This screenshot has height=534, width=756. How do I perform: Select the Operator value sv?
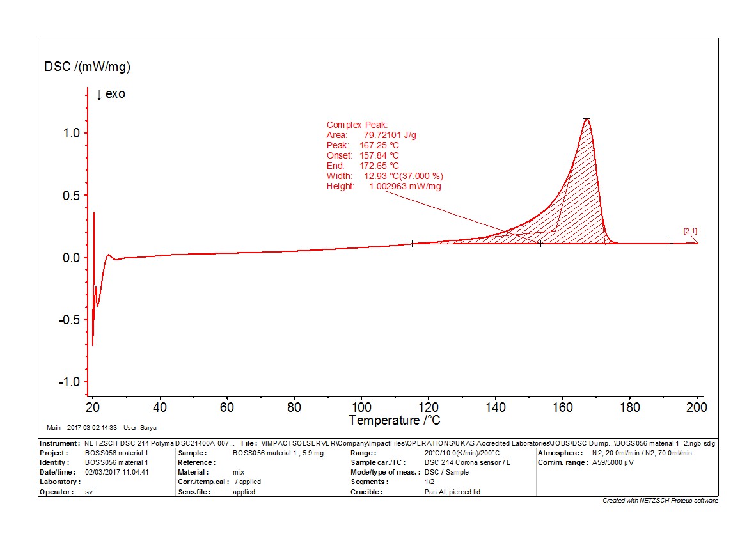click(x=89, y=492)
